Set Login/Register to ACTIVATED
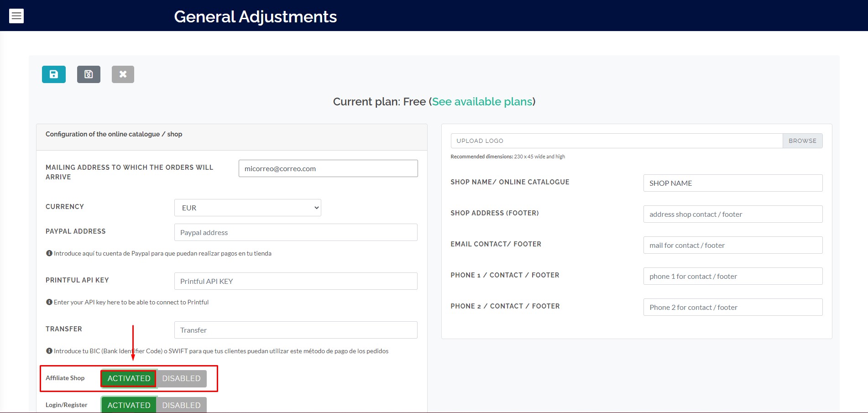This screenshot has width=868, height=413. (x=129, y=405)
